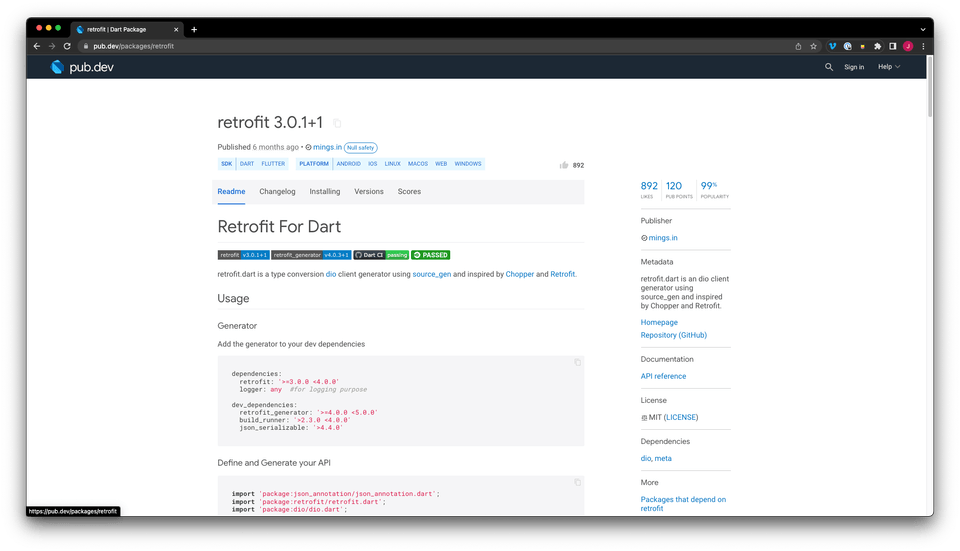Image resolution: width=960 pixels, height=551 pixels.
Task: Open the API reference link
Action: [663, 377]
